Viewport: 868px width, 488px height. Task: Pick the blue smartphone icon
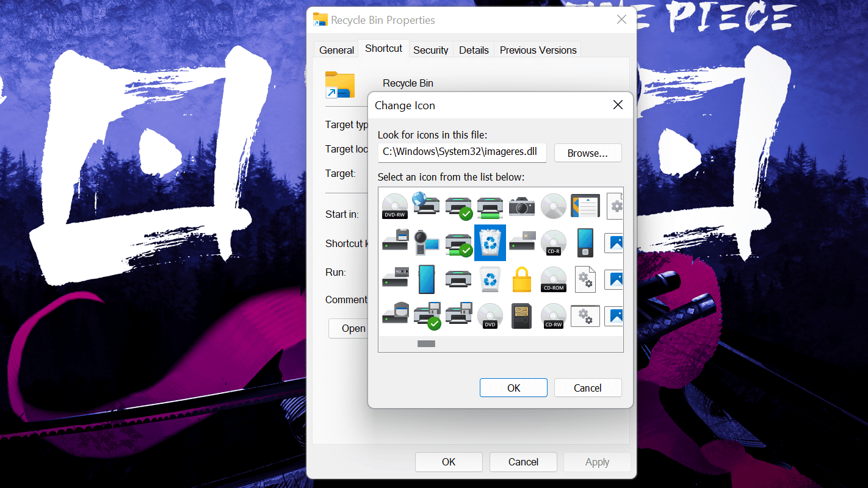pyautogui.click(x=426, y=279)
